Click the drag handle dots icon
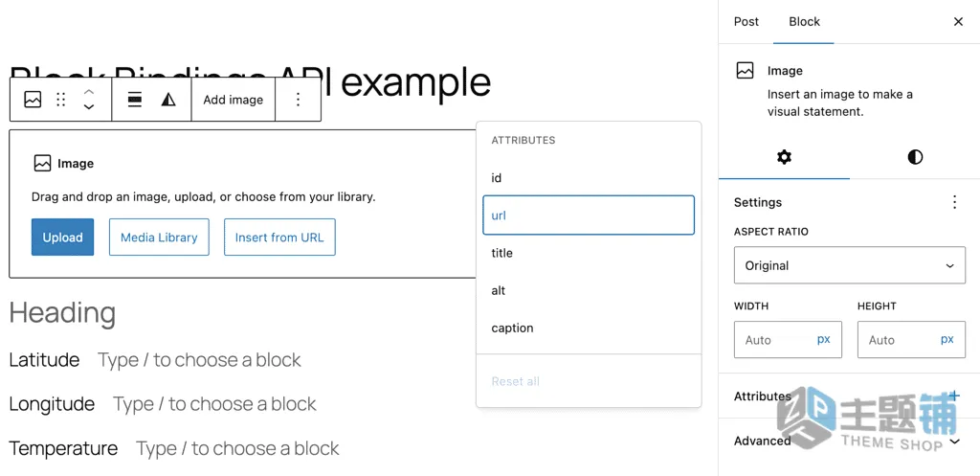The image size is (980, 476). click(60, 100)
